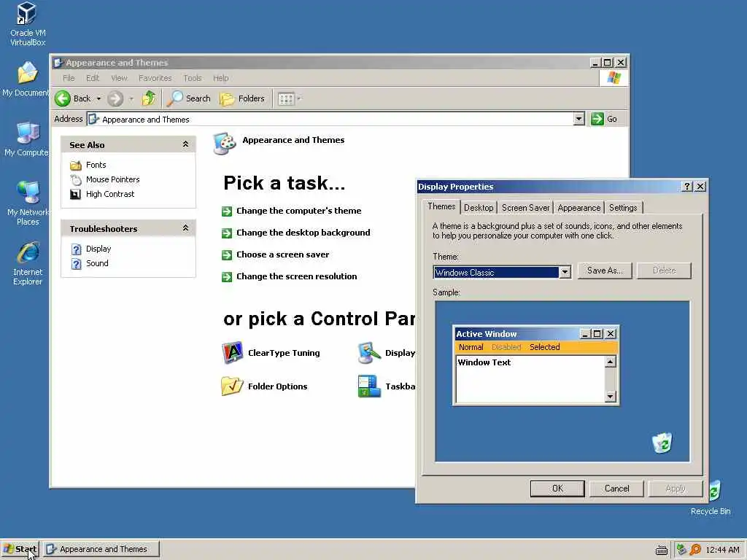Click Change the desktop background link
The height and width of the screenshot is (560, 747).
(303, 233)
